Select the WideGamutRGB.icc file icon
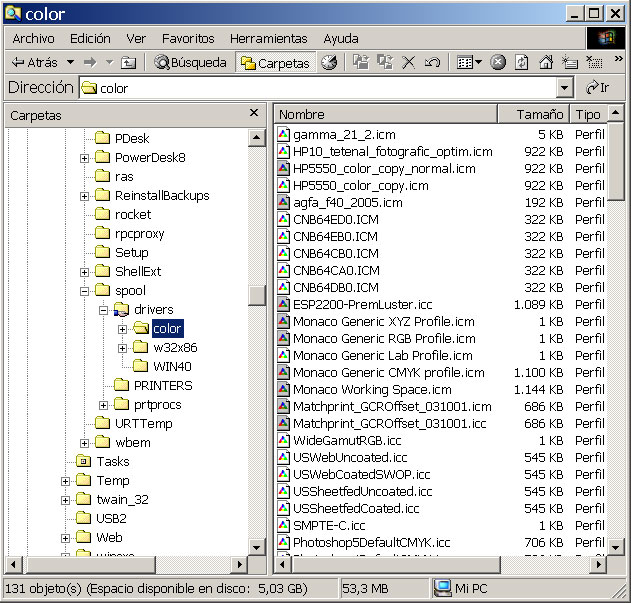 (x=284, y=440)
